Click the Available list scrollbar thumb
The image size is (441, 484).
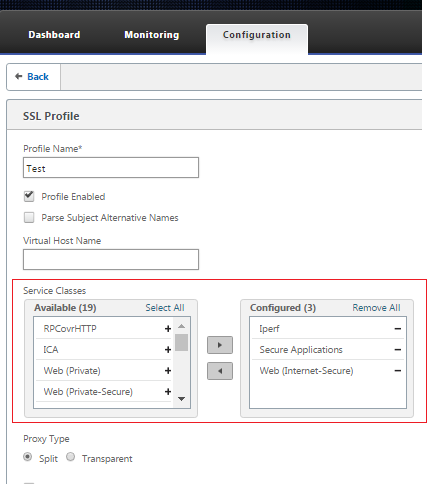click(x=181, y=342)
